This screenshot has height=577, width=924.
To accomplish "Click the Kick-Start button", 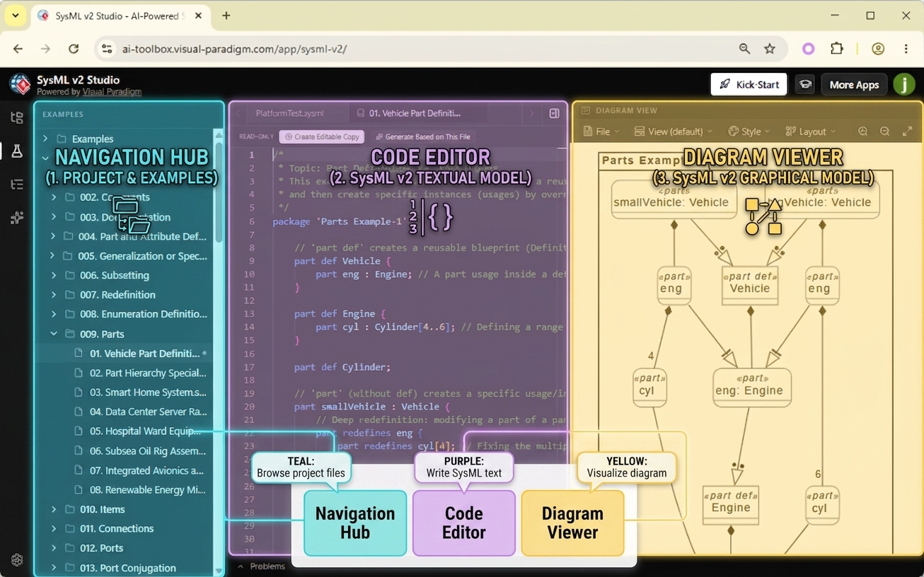I will pos(749,84).
